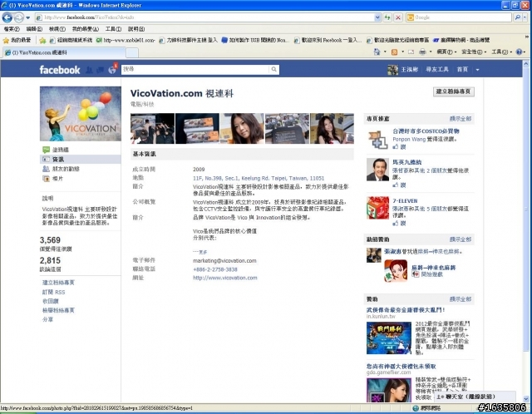Click the Google search box in toolbar
Screen dimensions: 532x414
459,17
